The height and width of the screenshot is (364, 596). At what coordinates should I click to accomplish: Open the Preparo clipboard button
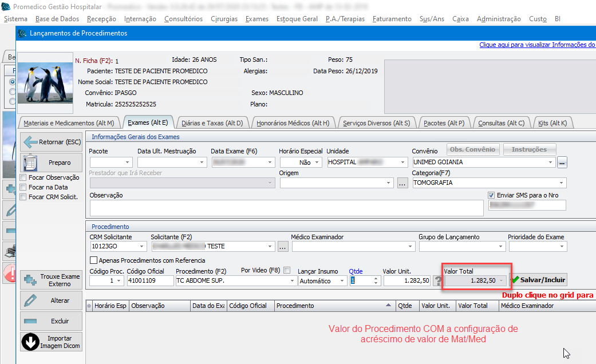[x=52, y=163]
